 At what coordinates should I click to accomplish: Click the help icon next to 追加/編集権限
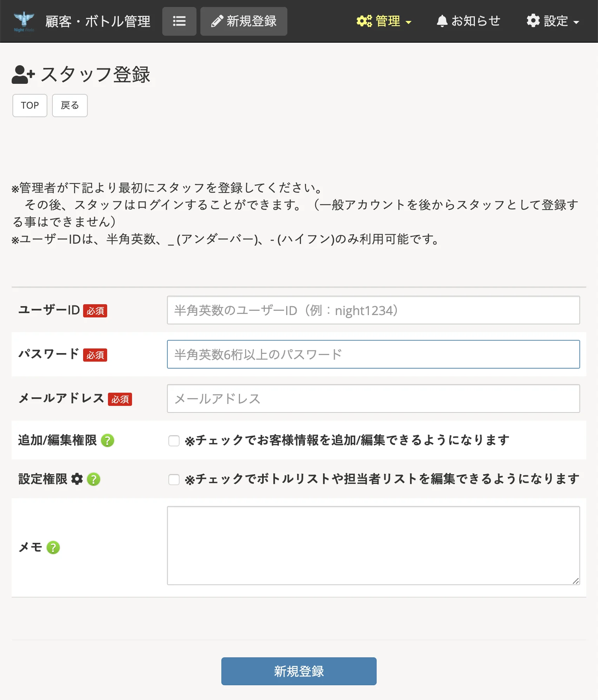[108, 440]
